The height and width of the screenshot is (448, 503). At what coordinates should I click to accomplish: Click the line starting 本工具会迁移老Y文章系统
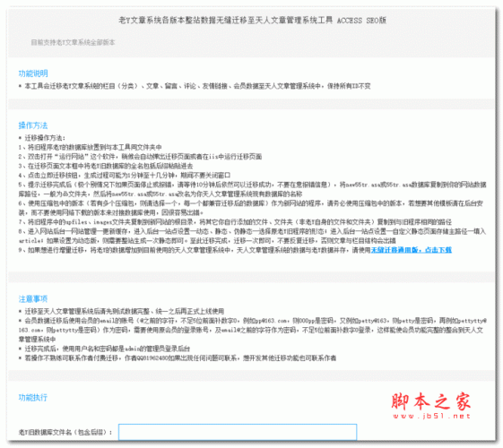click(x=195, y=86)
